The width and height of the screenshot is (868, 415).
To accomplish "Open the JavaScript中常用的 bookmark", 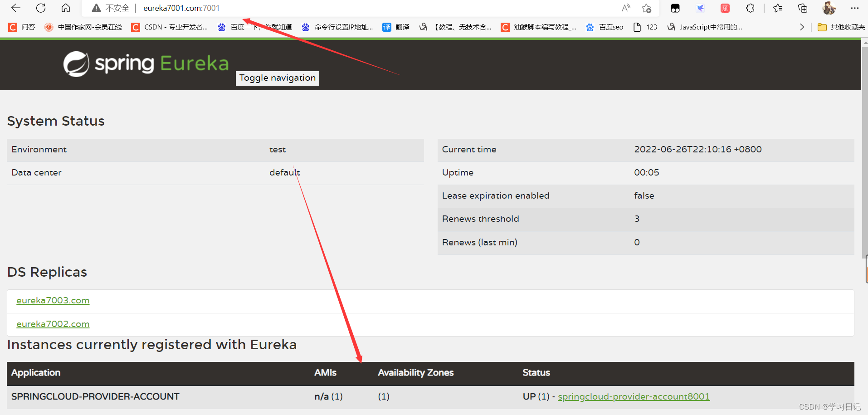I will pyautogui.click(x=705, y=27).
